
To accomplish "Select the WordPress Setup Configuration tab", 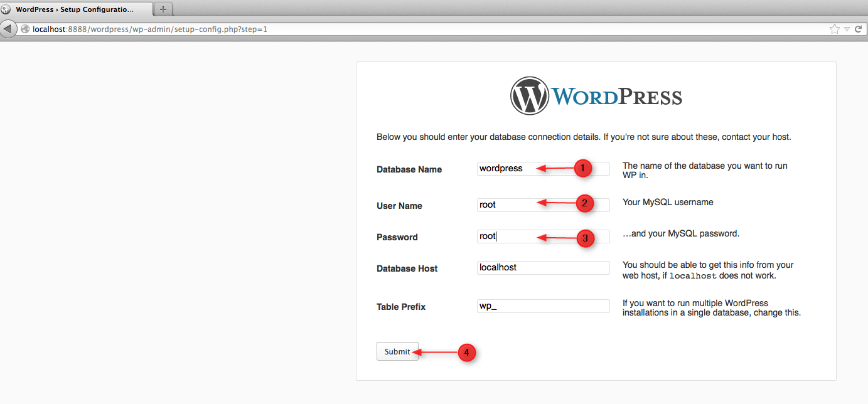I will (x=76, y=9).
